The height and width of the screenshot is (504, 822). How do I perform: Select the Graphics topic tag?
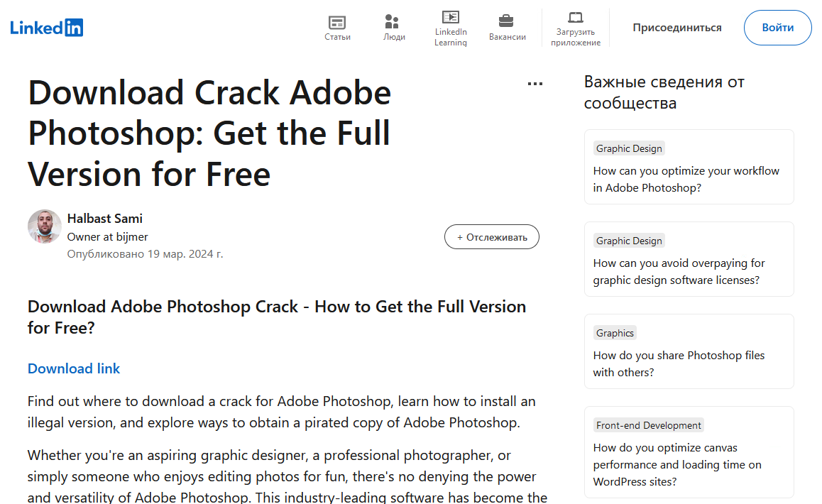point(615,333)
